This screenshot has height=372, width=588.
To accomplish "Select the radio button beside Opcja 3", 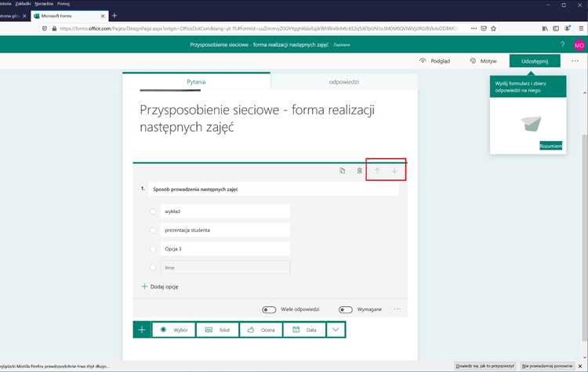I will click(153, 249).
